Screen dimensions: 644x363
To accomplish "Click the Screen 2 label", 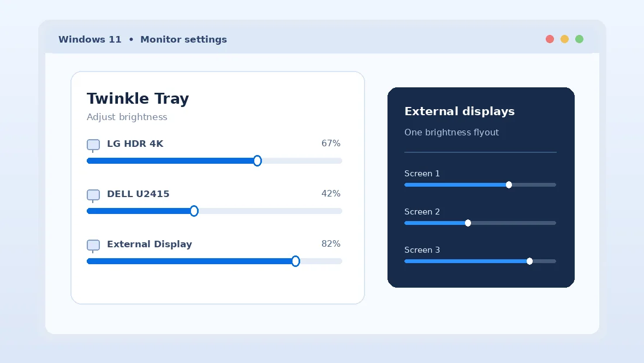I will tap(422, 211).
